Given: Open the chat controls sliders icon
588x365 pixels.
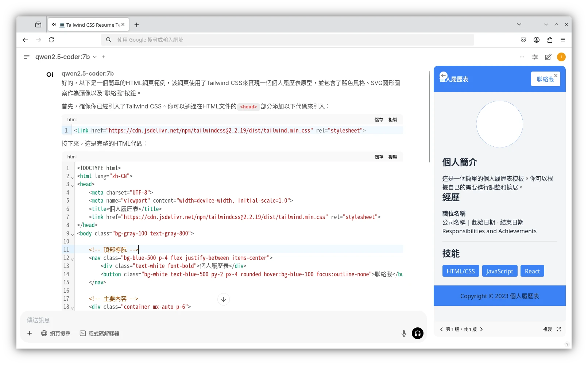Looking at the screenshot, I should click(x=535, y=57).
